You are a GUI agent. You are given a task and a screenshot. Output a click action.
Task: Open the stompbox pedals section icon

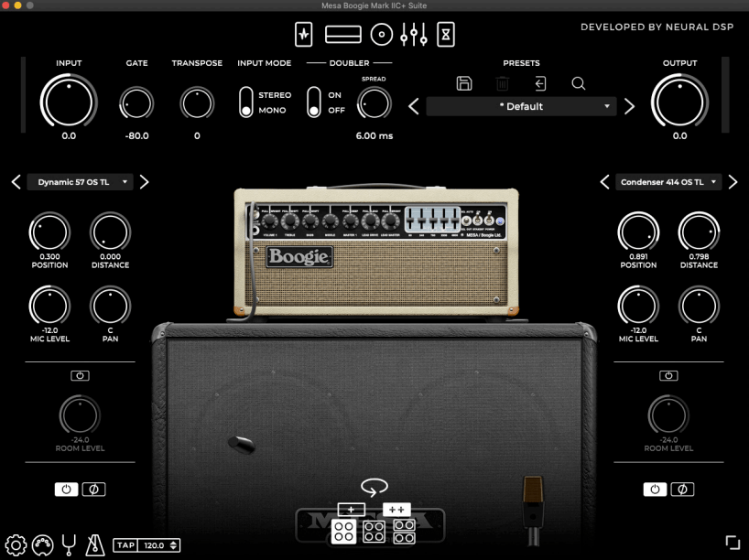[304, 35]
